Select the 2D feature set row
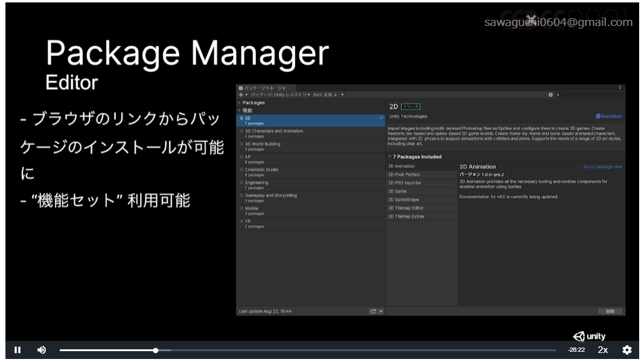The height and width of the screenshot is (362, 644). coord(311,120)
